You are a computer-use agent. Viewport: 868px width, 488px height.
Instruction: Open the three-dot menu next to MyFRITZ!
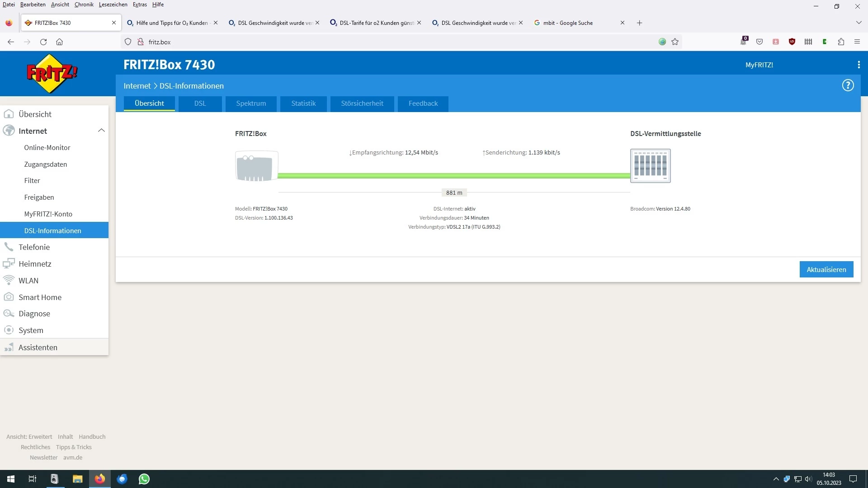[859, 65]
